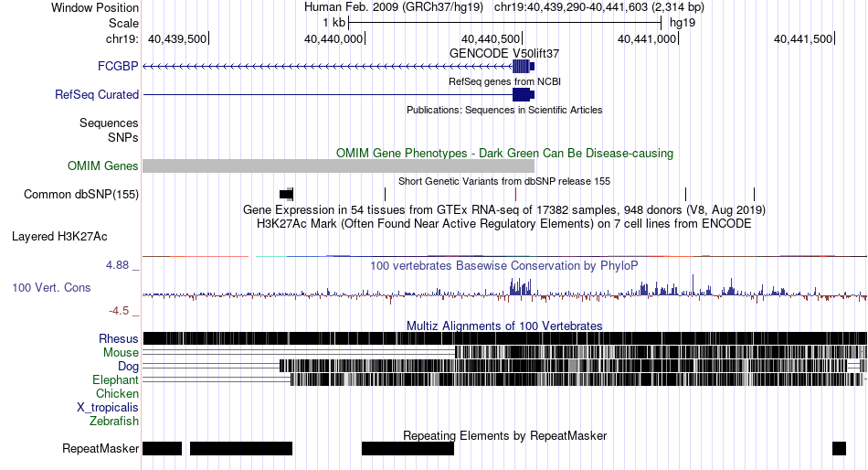Click the RepeatMasker track label
868x470 pixels.
[x=101, y=448]
